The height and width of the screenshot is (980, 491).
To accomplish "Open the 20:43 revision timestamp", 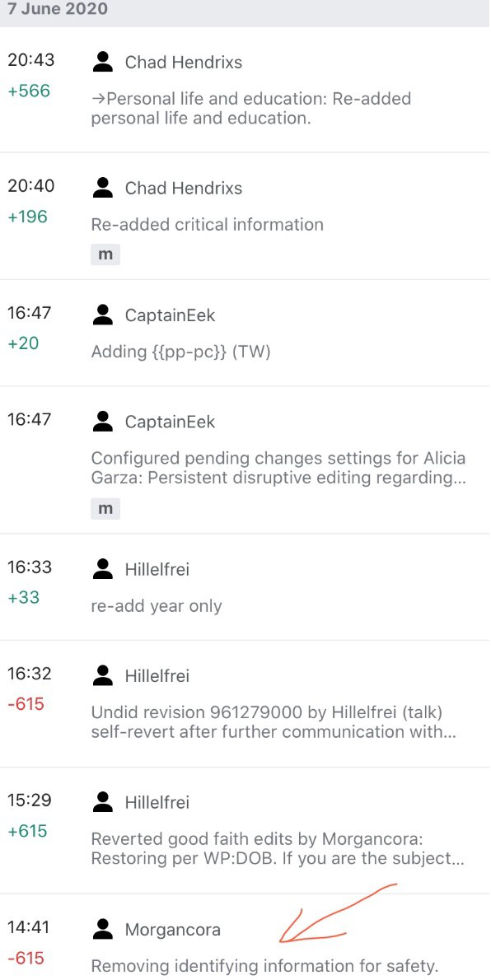I will click(x=30, y=60).
